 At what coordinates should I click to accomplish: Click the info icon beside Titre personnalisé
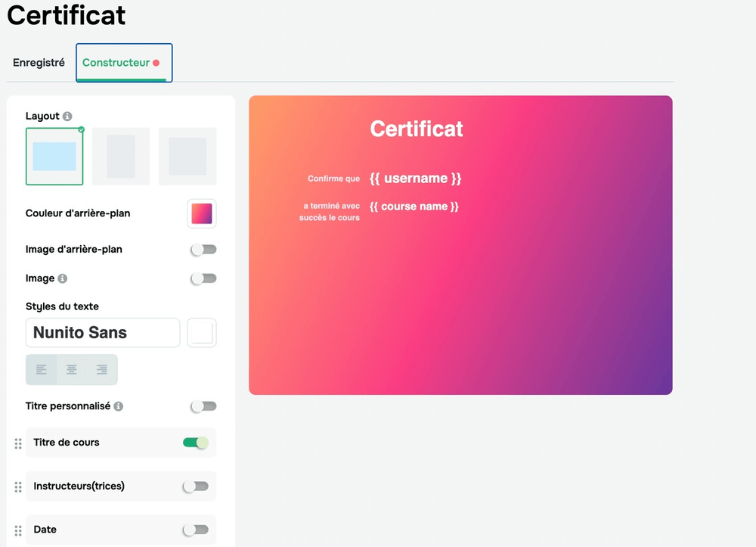point(119,406)
